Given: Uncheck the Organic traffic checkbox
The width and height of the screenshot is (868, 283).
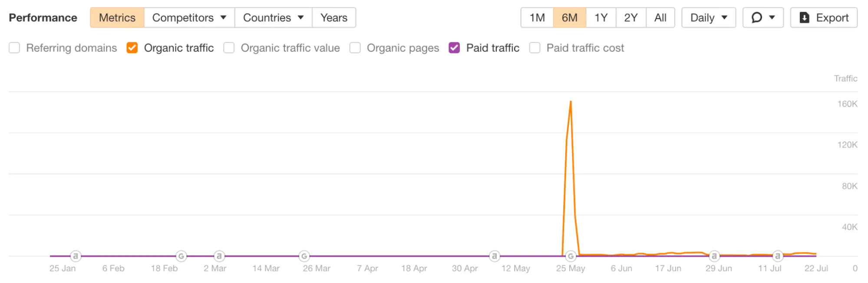Looking at the screenshot, I should click(132, 48).
